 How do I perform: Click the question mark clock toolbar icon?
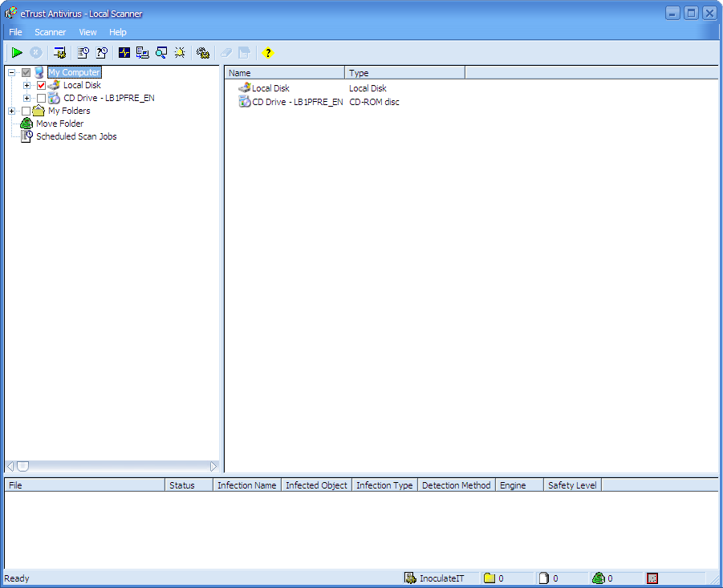click(x=101, y=53)
